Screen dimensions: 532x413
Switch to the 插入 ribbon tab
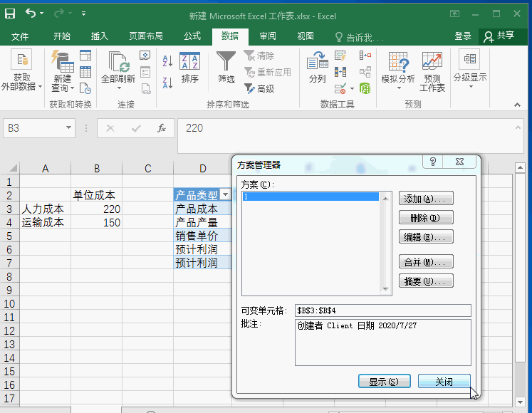tap(100, 36)
